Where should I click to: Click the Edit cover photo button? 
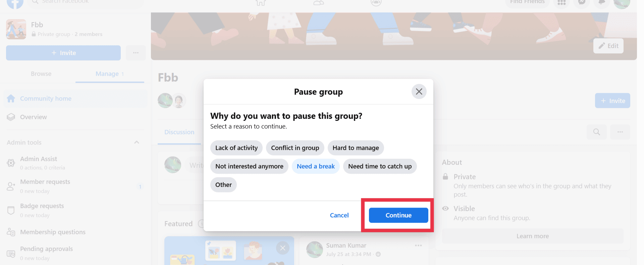point(608,46)
